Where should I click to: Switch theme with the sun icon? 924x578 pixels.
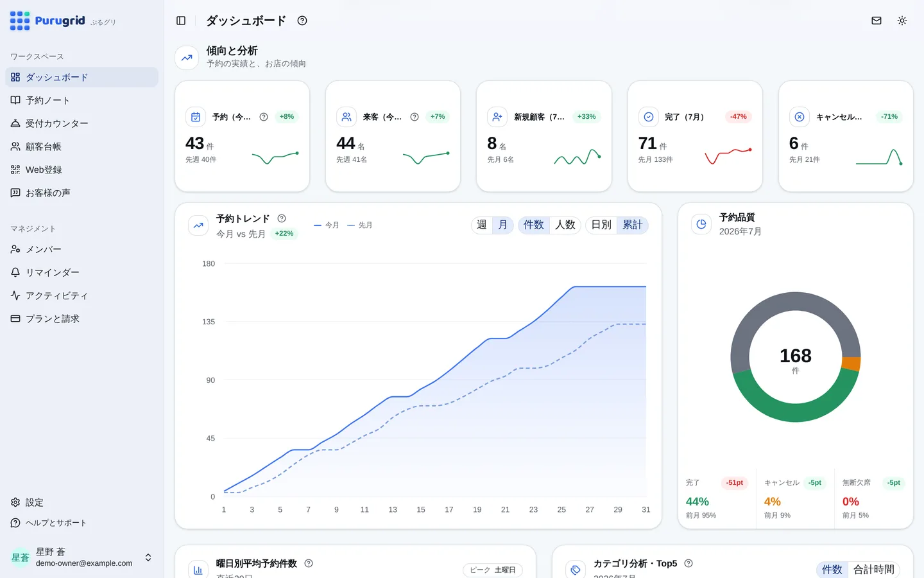tap(902, 21)
